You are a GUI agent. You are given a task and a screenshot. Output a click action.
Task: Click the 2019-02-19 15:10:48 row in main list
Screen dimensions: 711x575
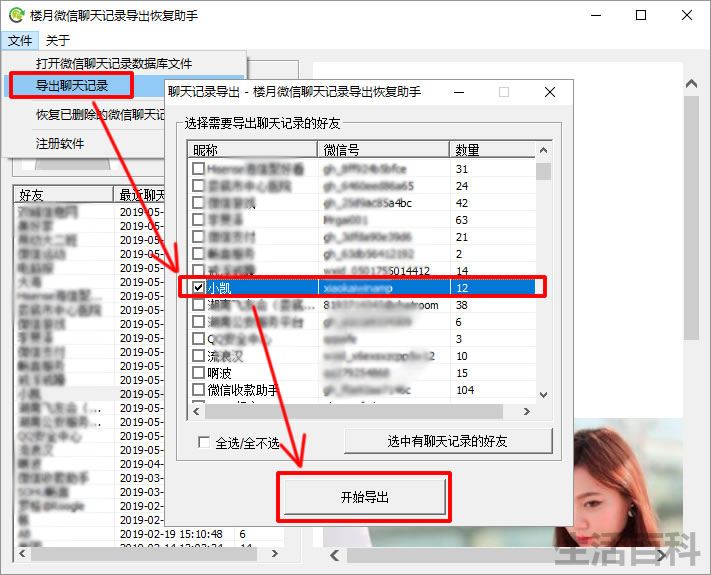click(150, 534)
